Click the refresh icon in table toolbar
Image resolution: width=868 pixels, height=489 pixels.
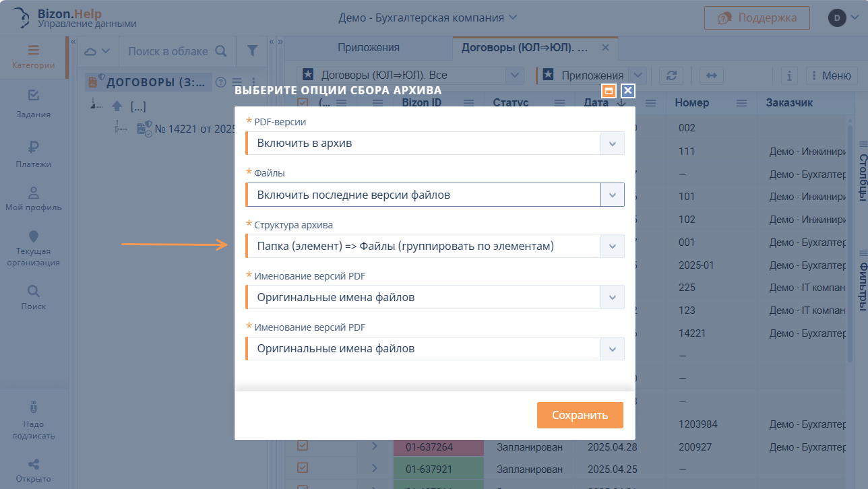(671, 75)
